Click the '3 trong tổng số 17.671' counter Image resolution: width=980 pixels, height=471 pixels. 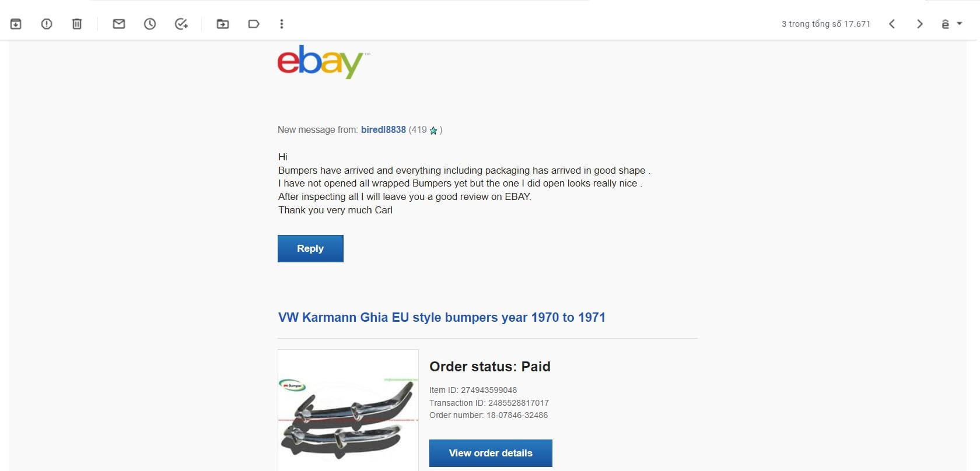(x=826, y=24)
